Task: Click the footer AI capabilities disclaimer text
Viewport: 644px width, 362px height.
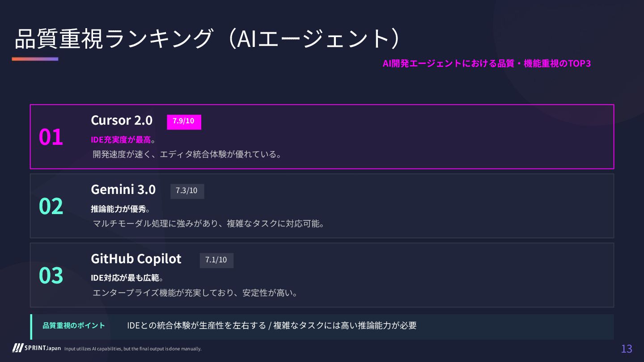Action: click(x=133, y=349)
